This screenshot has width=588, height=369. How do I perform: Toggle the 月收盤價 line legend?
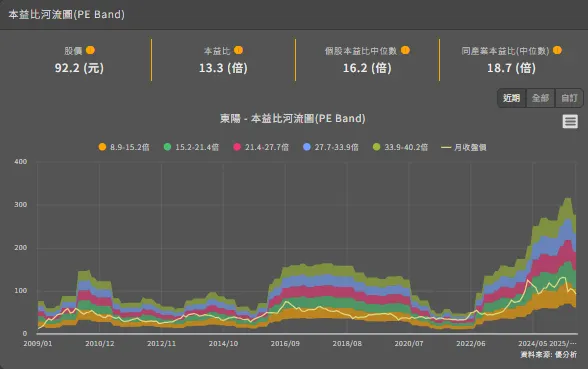point(464,147)
